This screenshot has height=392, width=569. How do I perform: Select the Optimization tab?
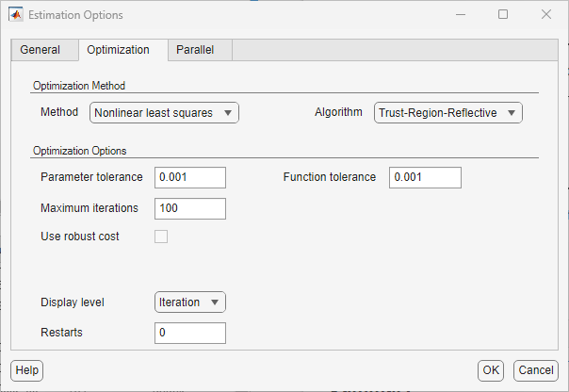tap(123, 50)
